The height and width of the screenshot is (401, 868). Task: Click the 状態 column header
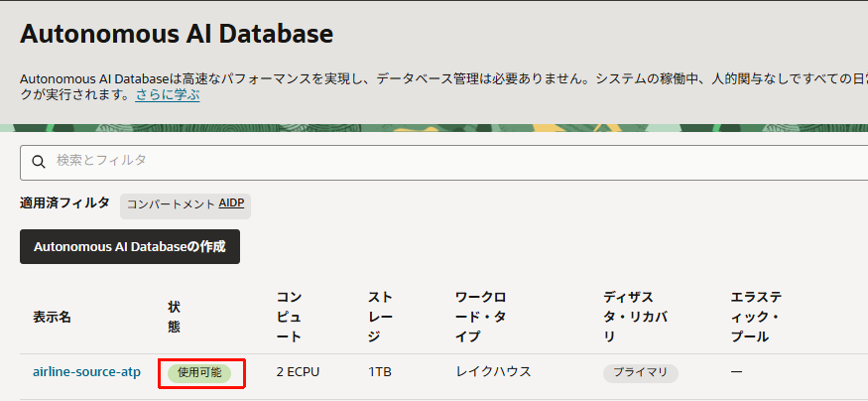(174, 317)
